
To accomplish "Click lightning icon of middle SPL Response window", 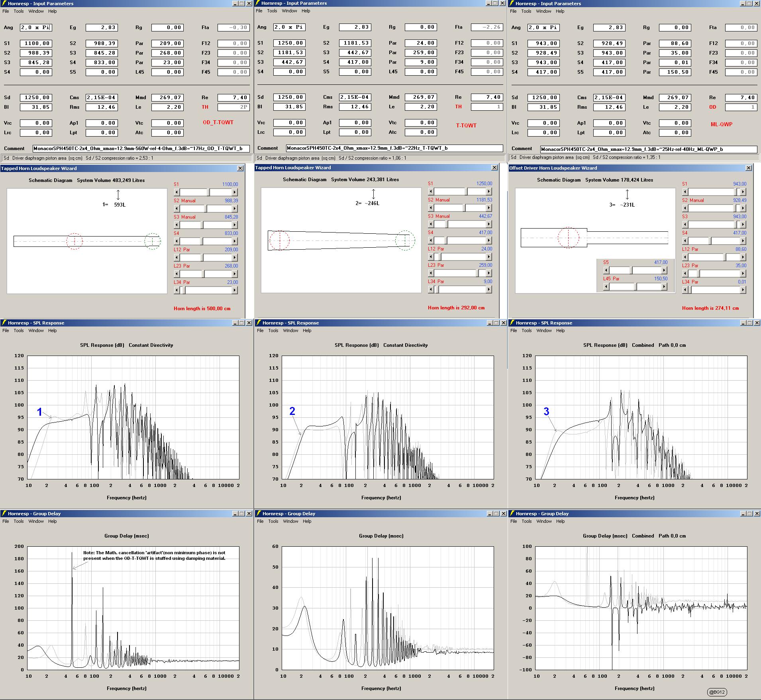I will (x=259, y=323).
